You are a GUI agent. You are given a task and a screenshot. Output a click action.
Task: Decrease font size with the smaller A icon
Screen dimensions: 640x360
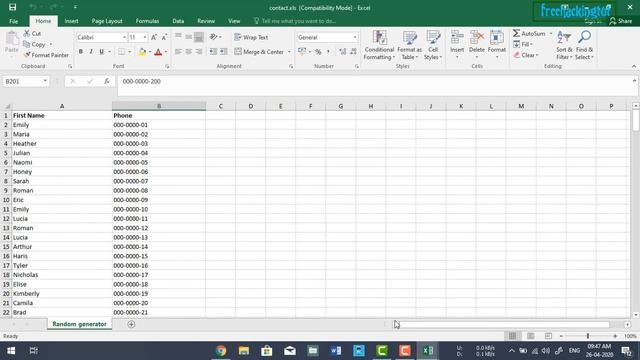coord(164,37)
